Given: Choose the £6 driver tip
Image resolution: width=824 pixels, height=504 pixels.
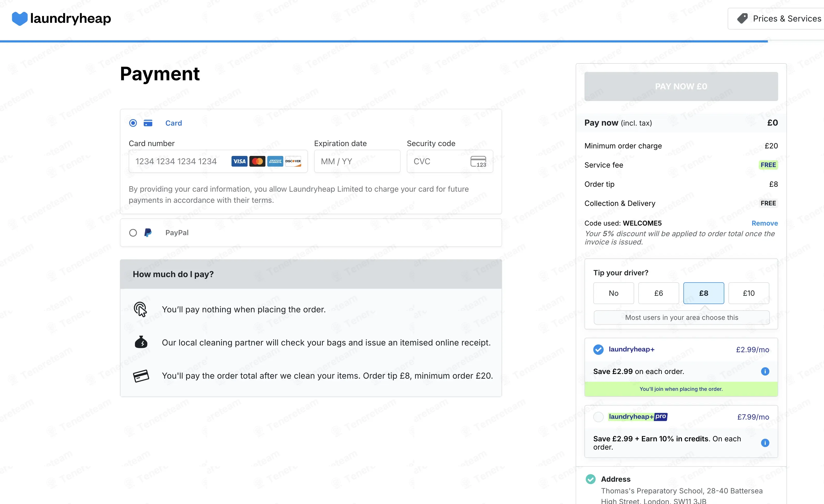Looking at the screenshot, I should pos(659,293).
